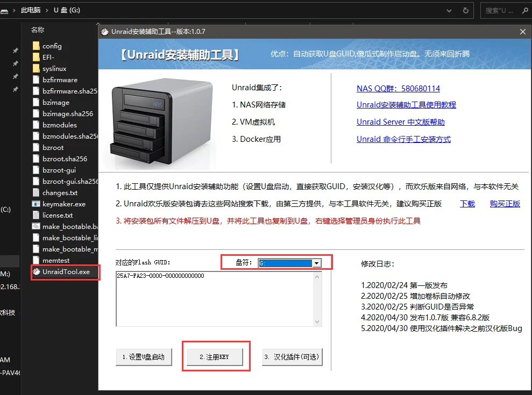The height and width of the screenshot is (395, 532).
Task: Click the Unraid tool title bar icon
Action: tap(105, 32)
